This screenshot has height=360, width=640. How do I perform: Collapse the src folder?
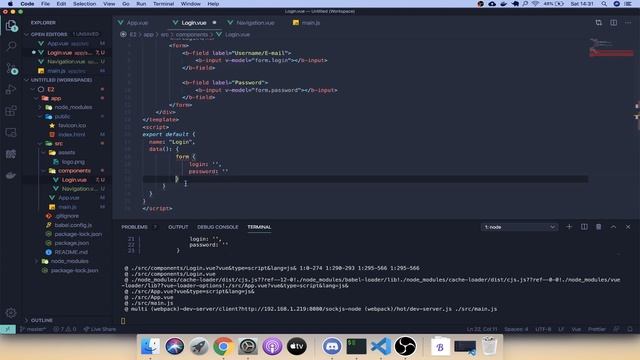[59, 144]
